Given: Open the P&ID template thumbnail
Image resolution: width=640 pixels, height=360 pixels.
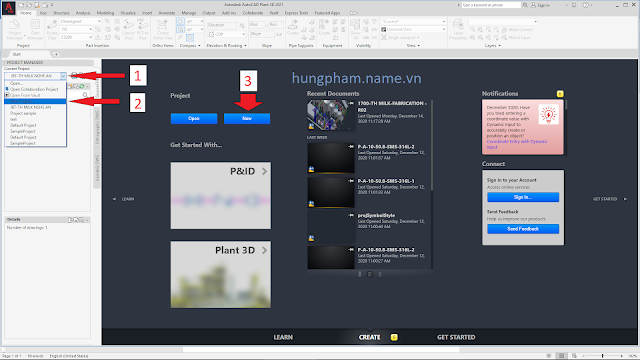Looking at the screenshot, I should (x=220, y=196).
